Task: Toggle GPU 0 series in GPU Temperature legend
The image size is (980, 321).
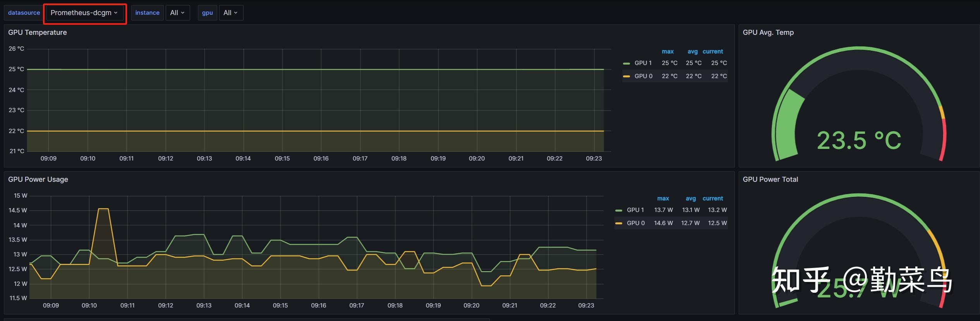Action: (x=643, y=76)
